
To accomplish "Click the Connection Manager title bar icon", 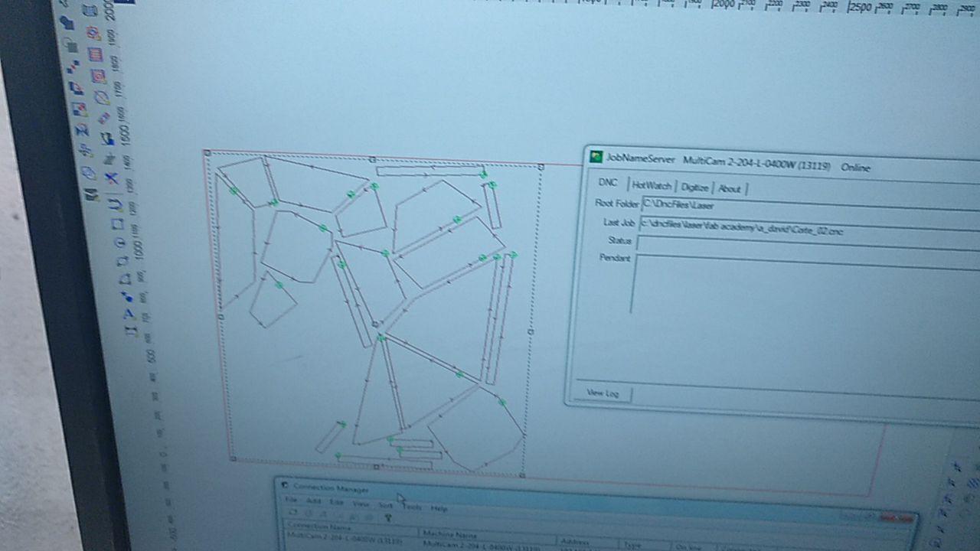I will 284,484.
